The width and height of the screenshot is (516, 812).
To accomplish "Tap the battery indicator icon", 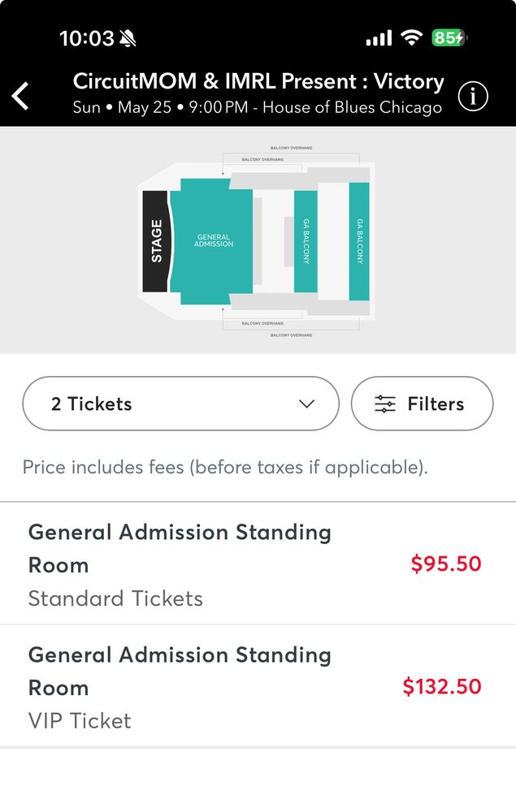I will click(x=449, y=38).
